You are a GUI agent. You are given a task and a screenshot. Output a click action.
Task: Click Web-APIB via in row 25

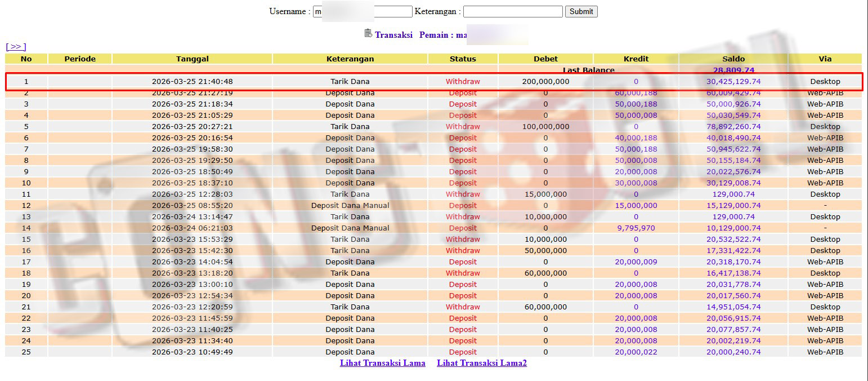825,352
